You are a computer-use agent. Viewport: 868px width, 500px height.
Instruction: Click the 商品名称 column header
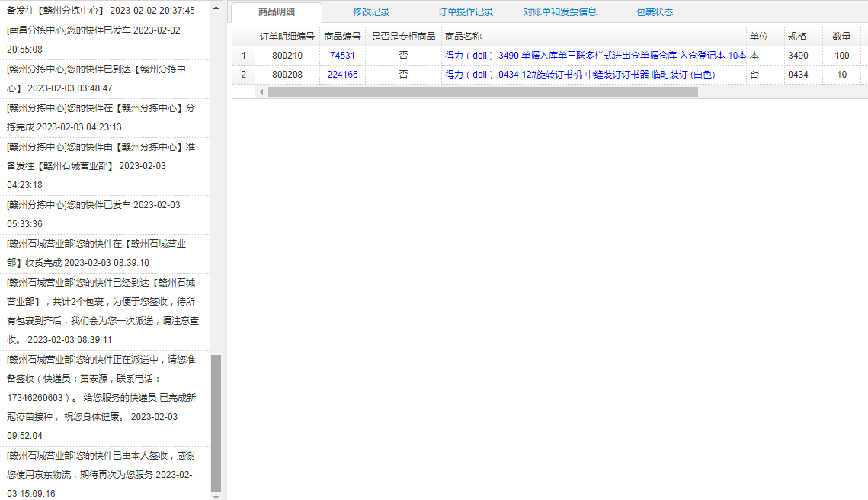click(594, 37)
